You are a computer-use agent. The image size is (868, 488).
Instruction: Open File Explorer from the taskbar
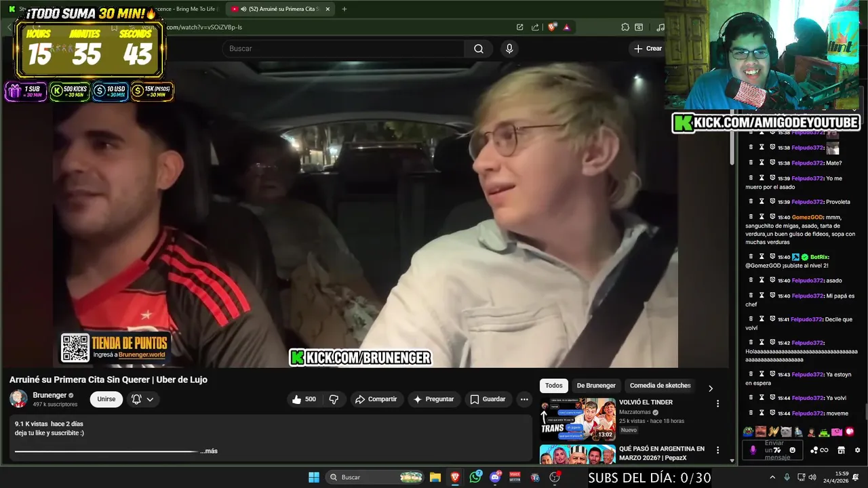[x=435, y=477]
